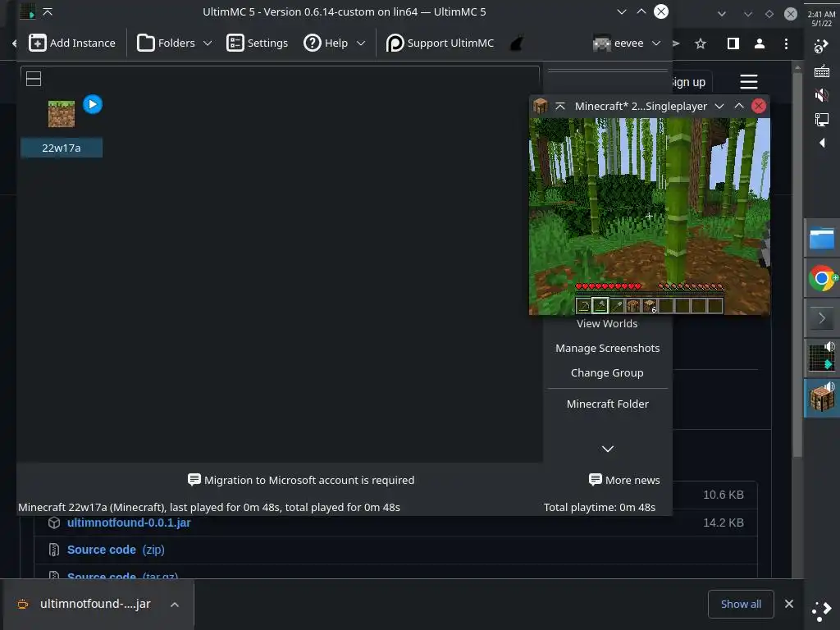The height and width of the screenshot is (630, 840).
Task: Switch to Minecraft task with crafting table icon
Action: [x=822, y=398]
